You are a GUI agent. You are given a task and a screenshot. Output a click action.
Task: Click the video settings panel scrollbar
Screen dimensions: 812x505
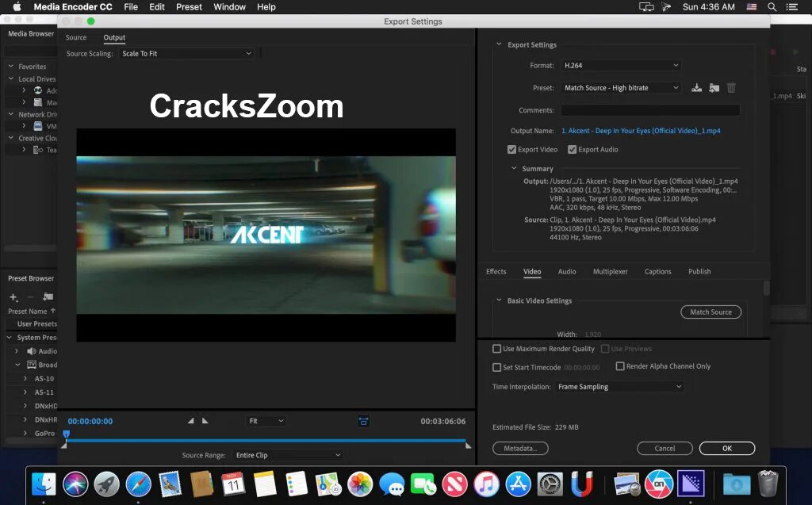(766, 288)
